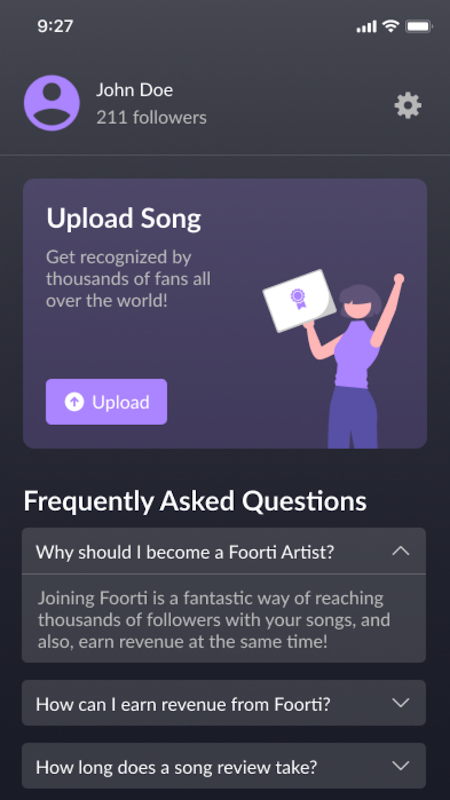Click the certificate badge icon on illustration
Image resolution: width=450 pixels, height=800 pixels.
click(x=297, y=297)
